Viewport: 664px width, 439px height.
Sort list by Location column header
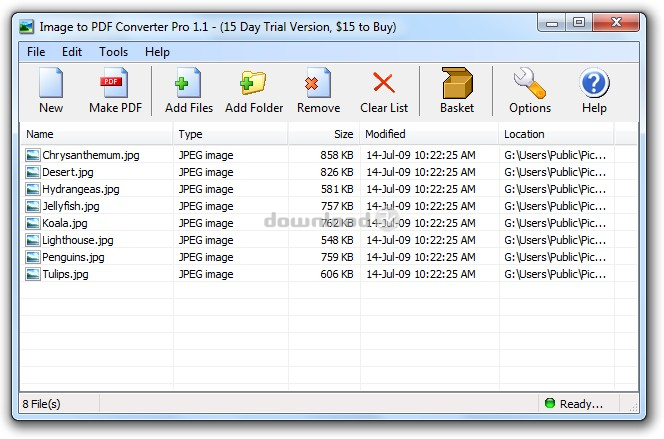click(x=556, y=134)
